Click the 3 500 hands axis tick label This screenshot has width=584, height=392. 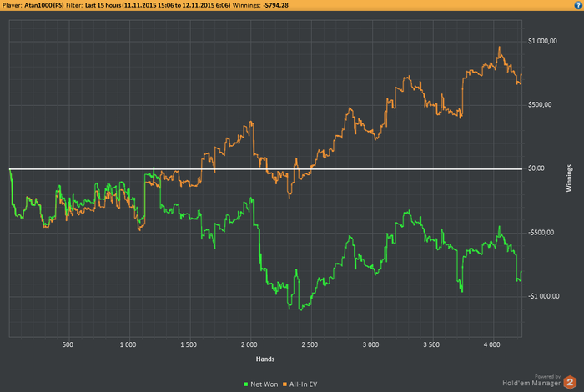[x=431, y=344]
